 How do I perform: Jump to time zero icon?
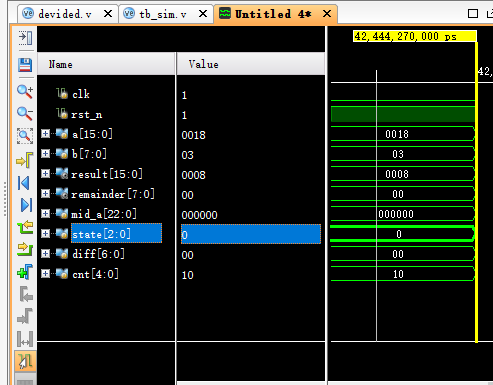click(24, 183)
